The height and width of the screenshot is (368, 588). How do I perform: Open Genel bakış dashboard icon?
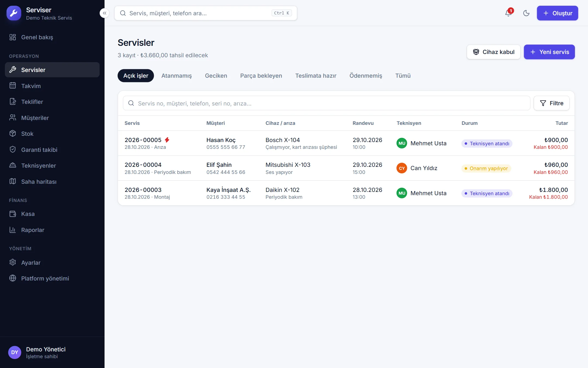13,37
